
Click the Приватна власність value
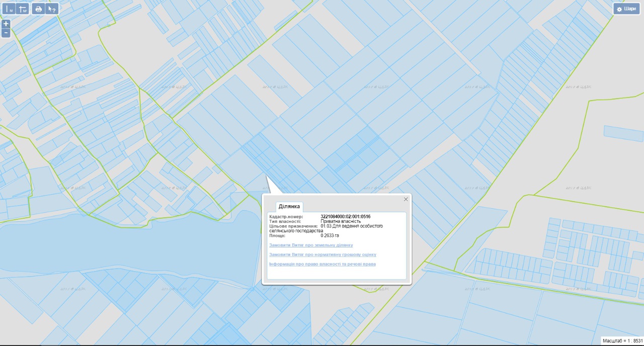tap(341, 221)
